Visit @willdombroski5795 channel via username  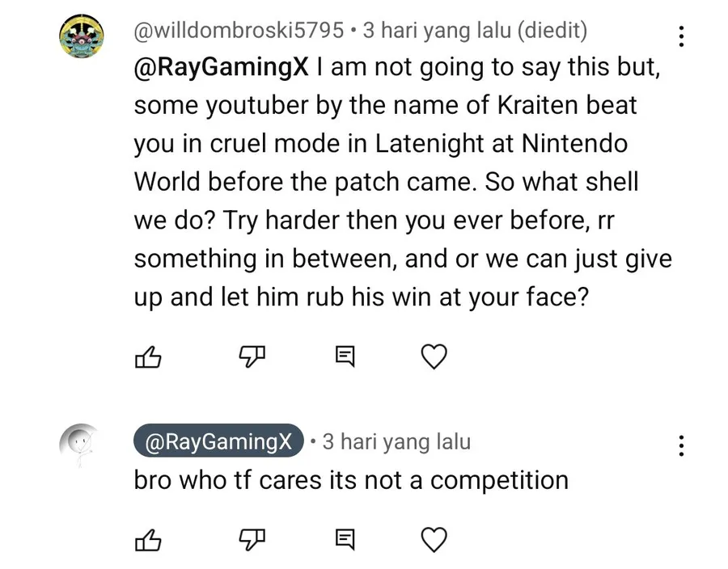(x=239, y=31)
